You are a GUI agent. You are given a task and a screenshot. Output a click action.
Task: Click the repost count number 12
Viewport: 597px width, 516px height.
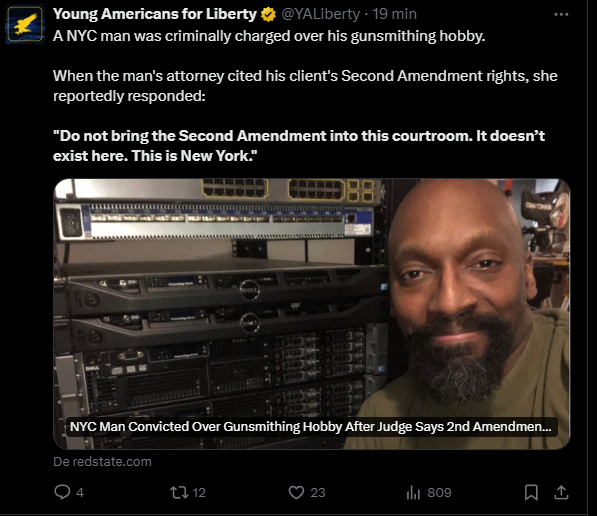click(199, 493)
